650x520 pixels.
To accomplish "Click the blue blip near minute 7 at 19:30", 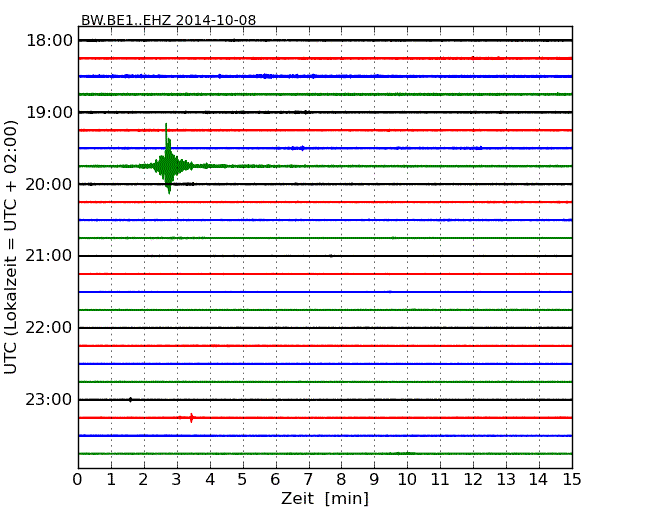I will pyautogui.click(x=302, y=148).
